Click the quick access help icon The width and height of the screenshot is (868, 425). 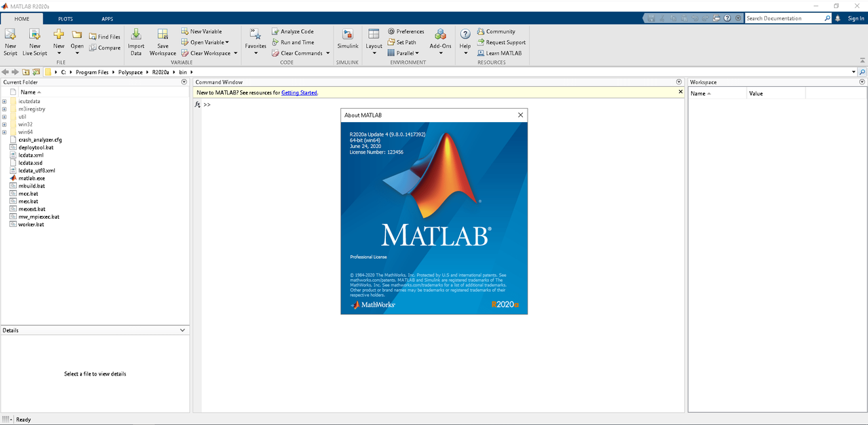pyautogui.click(x=727, y=18)
